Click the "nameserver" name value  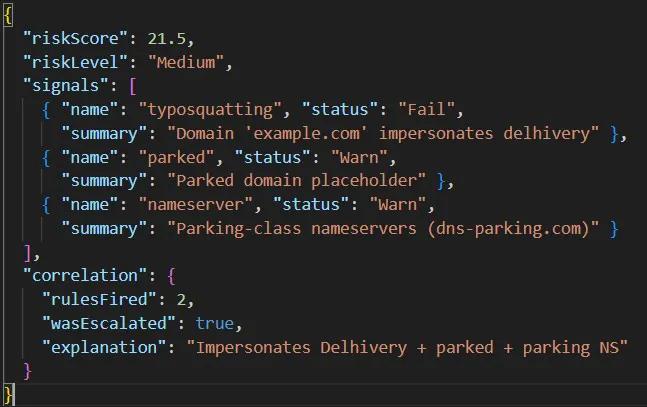[196, 205]
